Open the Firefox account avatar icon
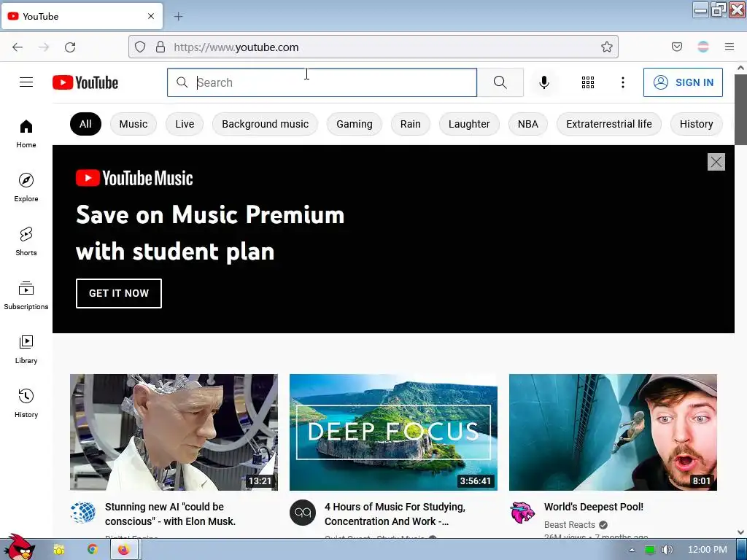Image resolution: width=747 pixels, height=560 pixels. click(x=703, y=47)
